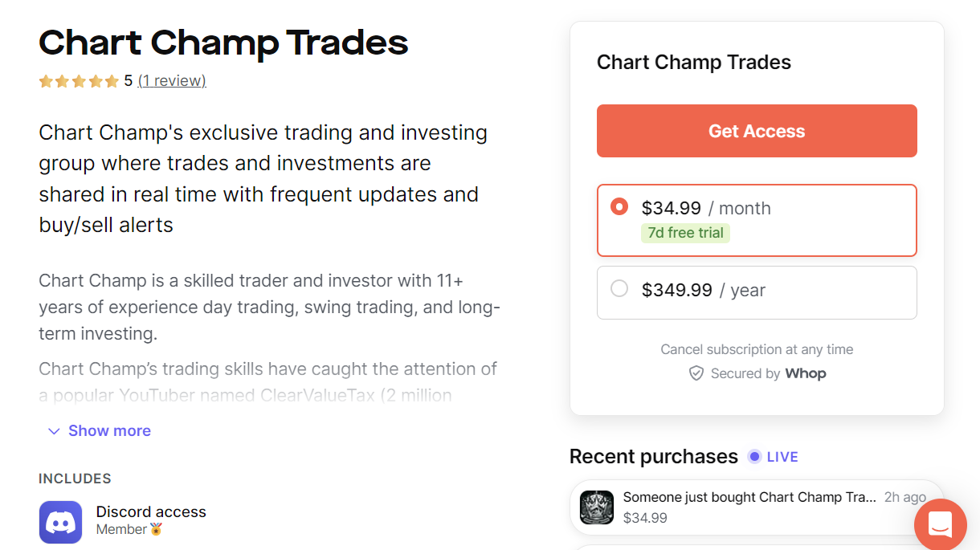Click the avatar image in recent purchase

[x=596, y=507]
